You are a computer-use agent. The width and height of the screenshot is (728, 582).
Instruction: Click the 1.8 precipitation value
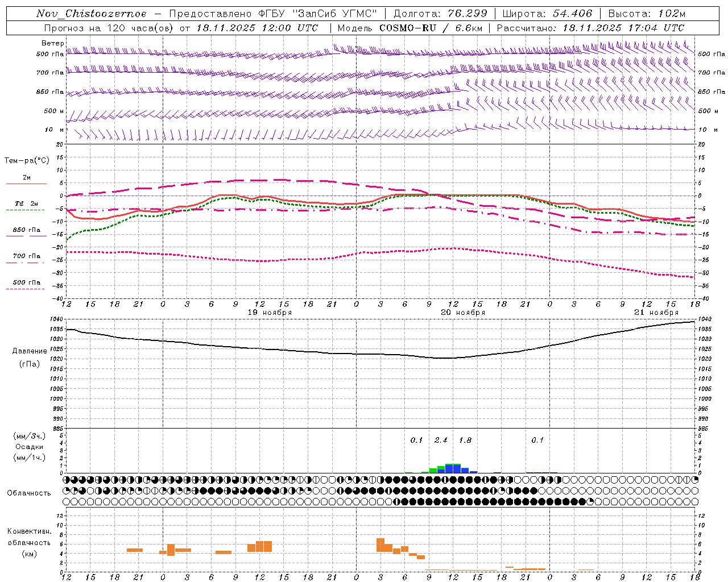click(465, 440)
